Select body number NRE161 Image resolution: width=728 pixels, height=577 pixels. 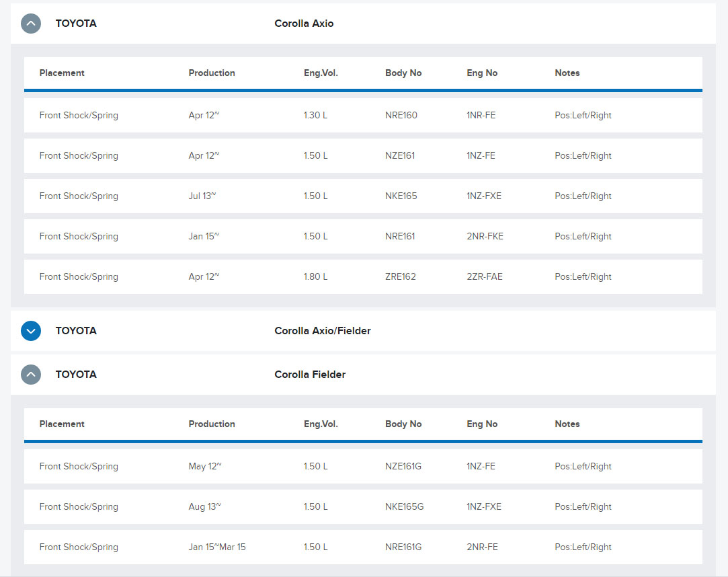point(400,237)
